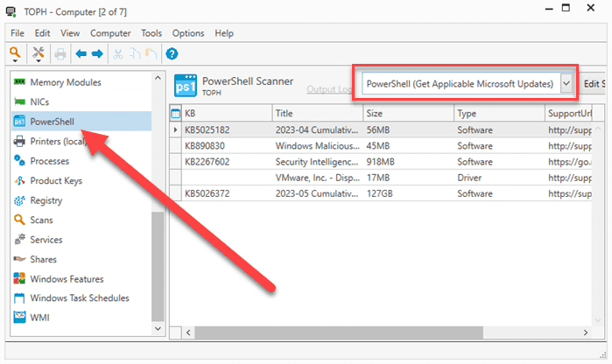Click the Scans magnifier icon
The height and width of the screenshot is (364, 612).
(19, 220)
